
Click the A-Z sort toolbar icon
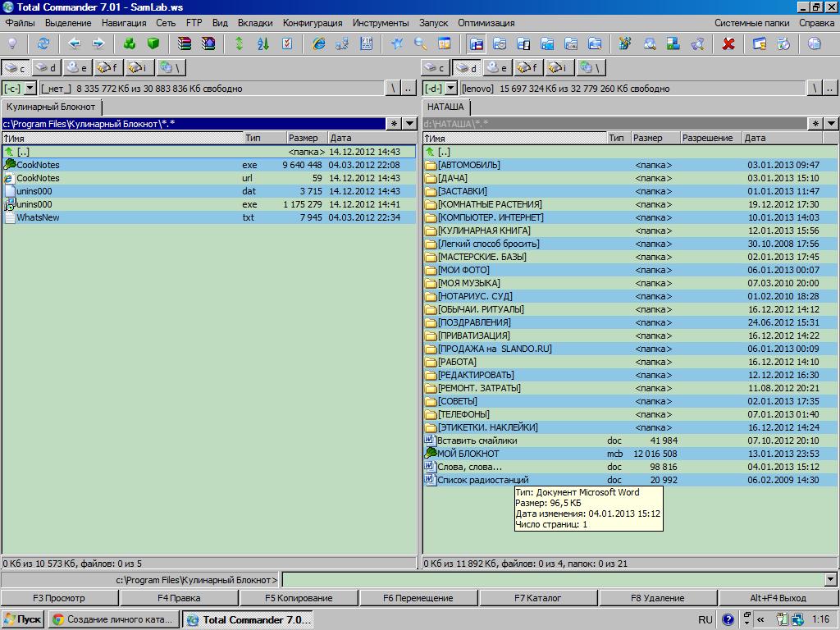pos(263,44)
